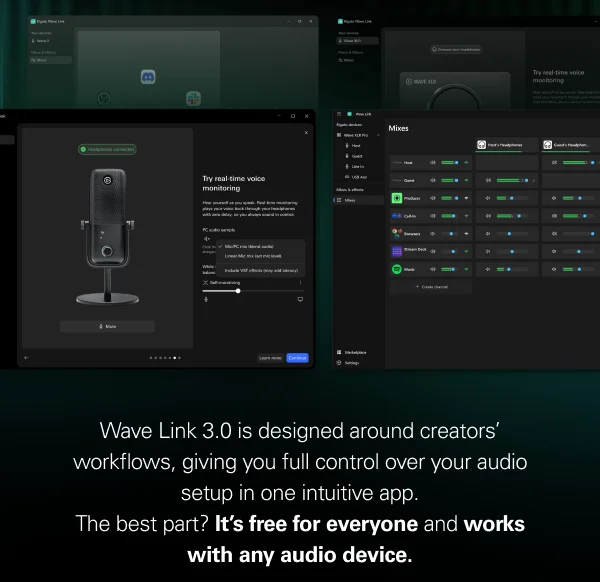Expand the Producer channel dropdown arrow
The width and height of the screenshot is (600, 582).
(466, 198)
